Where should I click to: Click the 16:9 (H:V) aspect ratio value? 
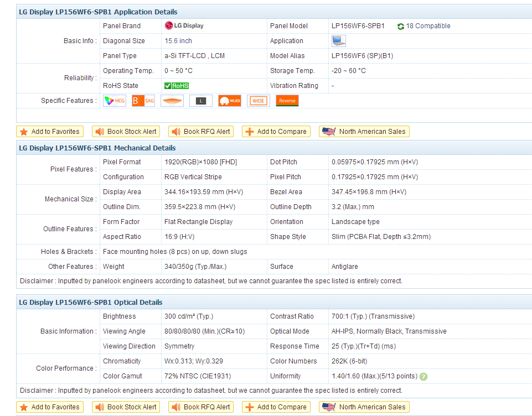tap(179, 237)
